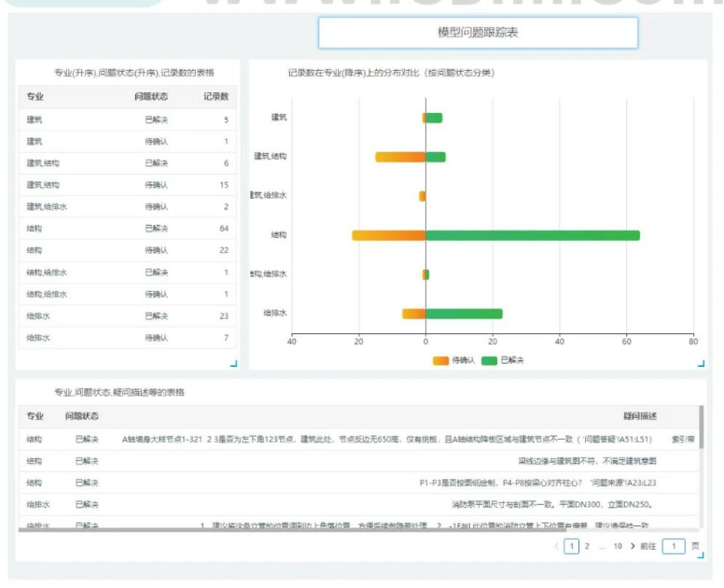Select the row 消防泵平面尺寸与剖面不一致
The width and height of the screenshot is (724, 588).
[x=359, y=504]
